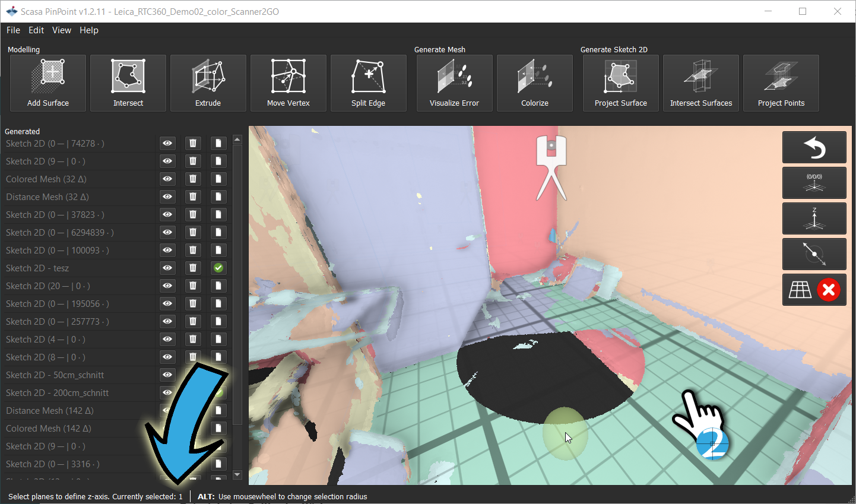Export Sketch 2D (9 — | 0 · ) file icon
Image resolution: width=856 pixels, height=504 pixels.
pyautogui.click(x=218, y=161)
